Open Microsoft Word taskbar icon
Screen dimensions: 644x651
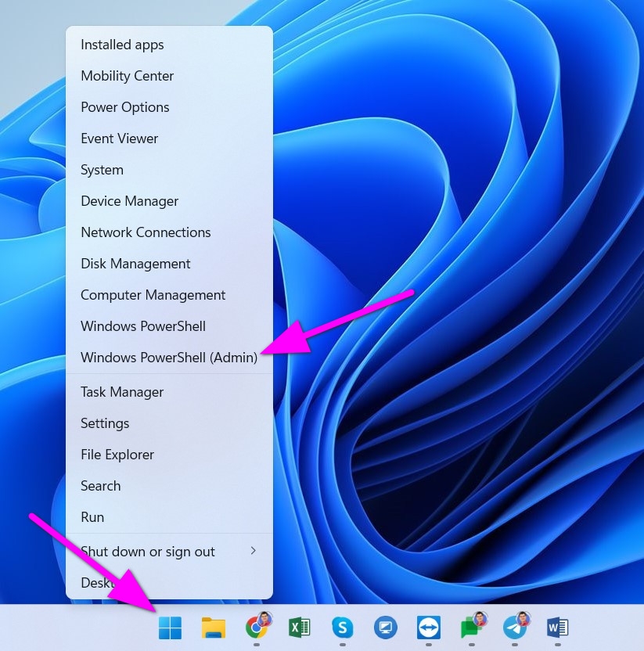pos(557,627)
